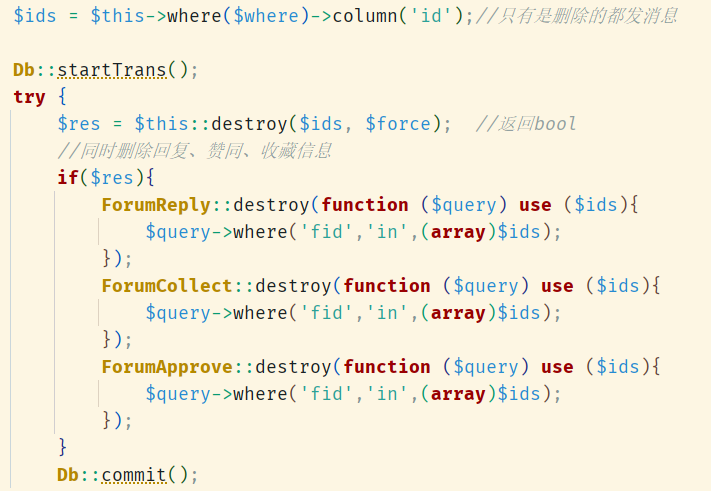The width and height of the screenshot is (711, 491).
Task: Click the use keyword on ForumApprove line
Action: click(x=557, y=367)
